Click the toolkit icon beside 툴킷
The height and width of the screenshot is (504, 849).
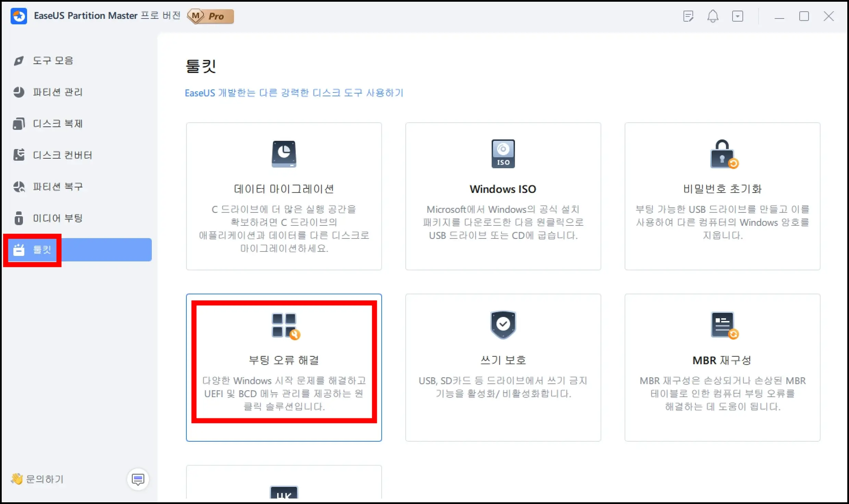coord(19,250)
